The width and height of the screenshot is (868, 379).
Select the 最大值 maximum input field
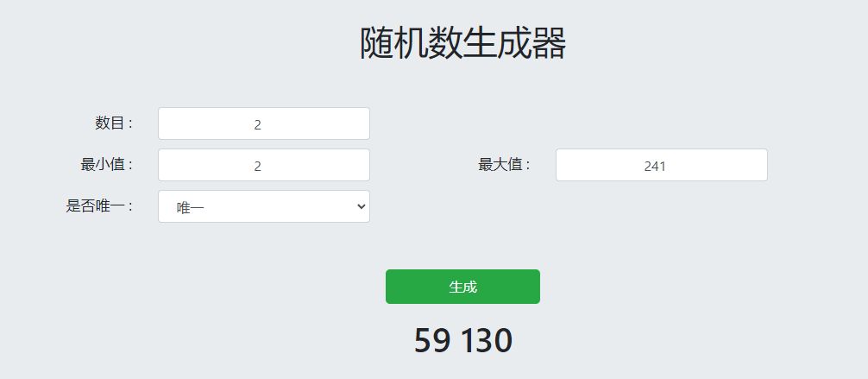pyautogui.click(x=661, y=165)
